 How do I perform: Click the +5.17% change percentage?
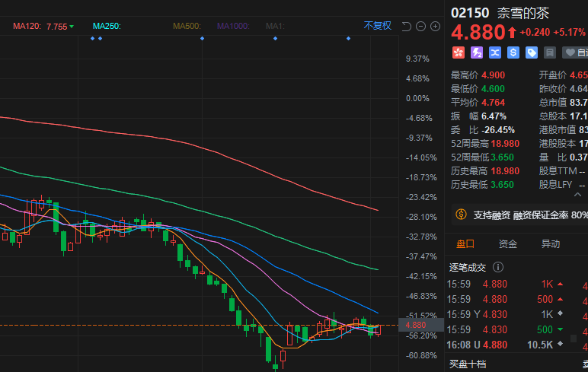[569, 32]
